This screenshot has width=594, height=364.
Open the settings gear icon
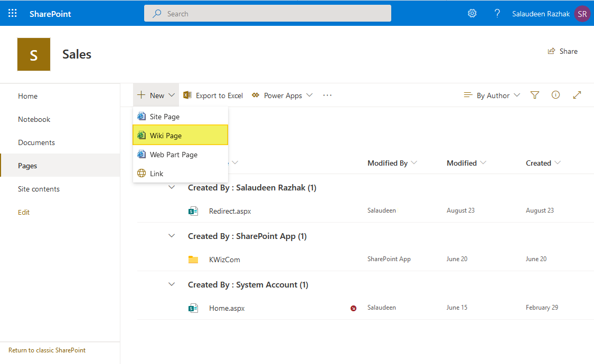click(472, 14)
